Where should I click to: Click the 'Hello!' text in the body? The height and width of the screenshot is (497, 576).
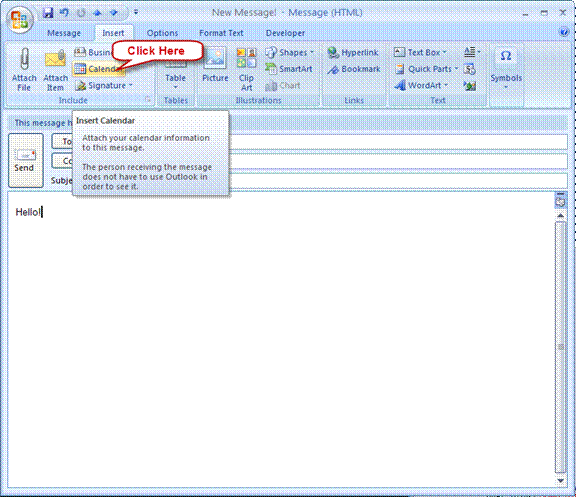tap(28, 212)
